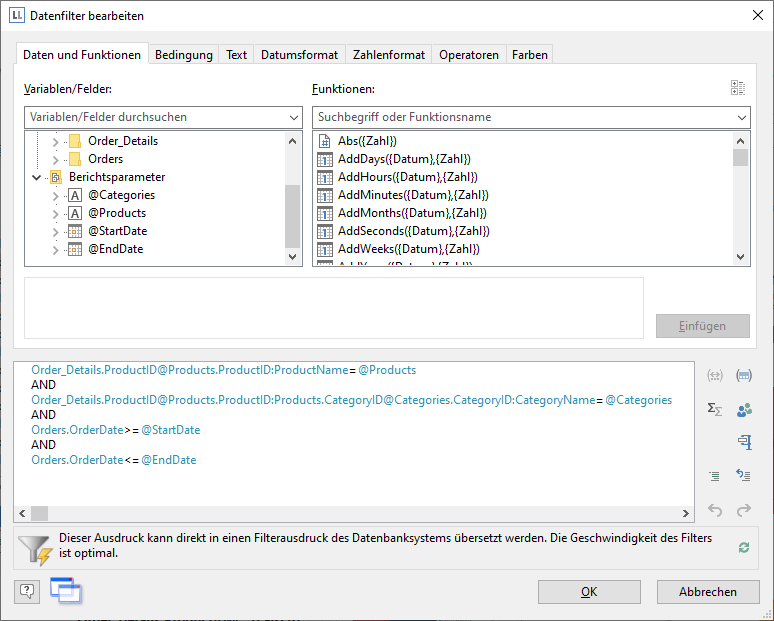The height and width of the screenshot is (621, 774).
Task: Click the green refresh icon next to filter message
Action: pos(743,548)
